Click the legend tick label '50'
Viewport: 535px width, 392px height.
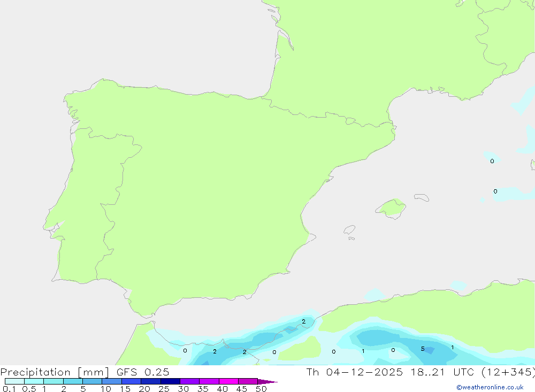pos(261,389)
